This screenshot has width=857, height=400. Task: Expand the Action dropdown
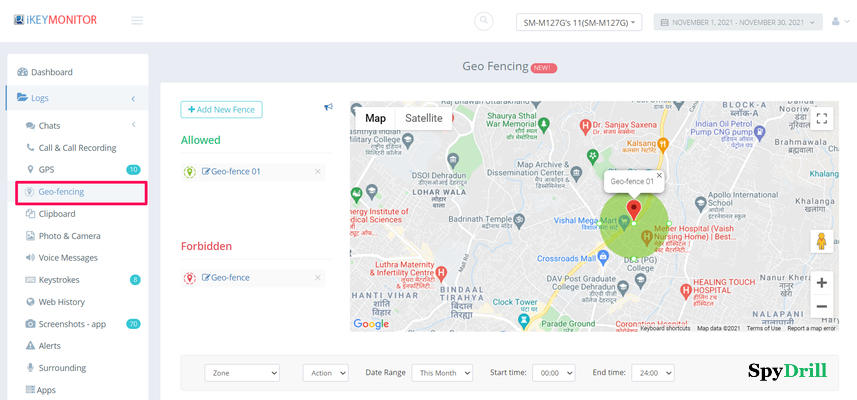point(325,372)
